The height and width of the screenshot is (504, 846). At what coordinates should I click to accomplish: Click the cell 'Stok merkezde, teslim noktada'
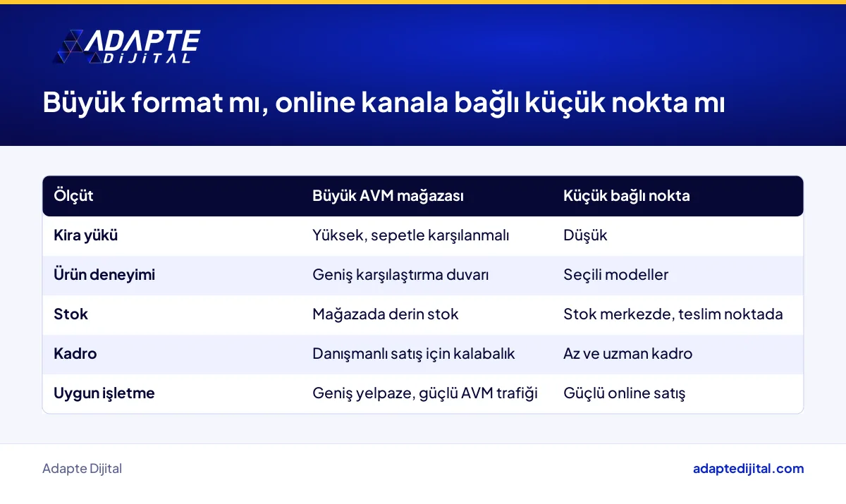pos(673,314)
